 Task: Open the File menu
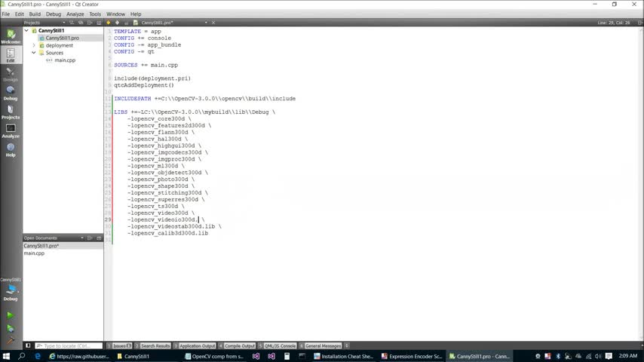(x=6, y=14)
